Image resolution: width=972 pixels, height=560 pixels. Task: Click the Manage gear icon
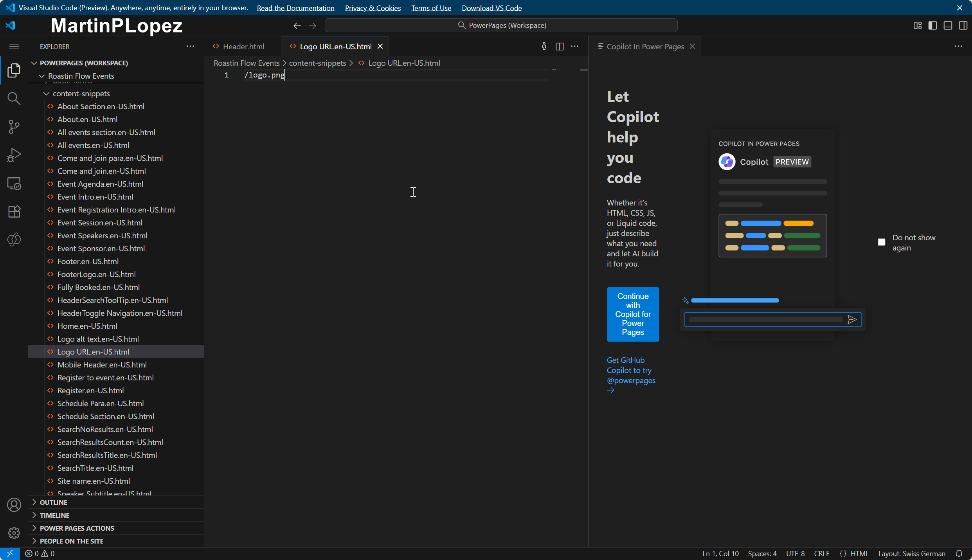[14, 533]
